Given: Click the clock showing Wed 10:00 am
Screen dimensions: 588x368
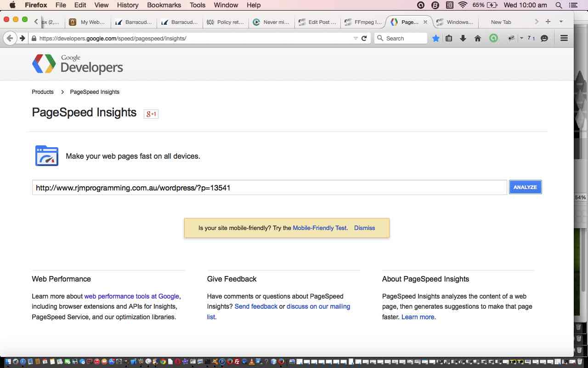Looking at the screenshot, I should 526,5.
